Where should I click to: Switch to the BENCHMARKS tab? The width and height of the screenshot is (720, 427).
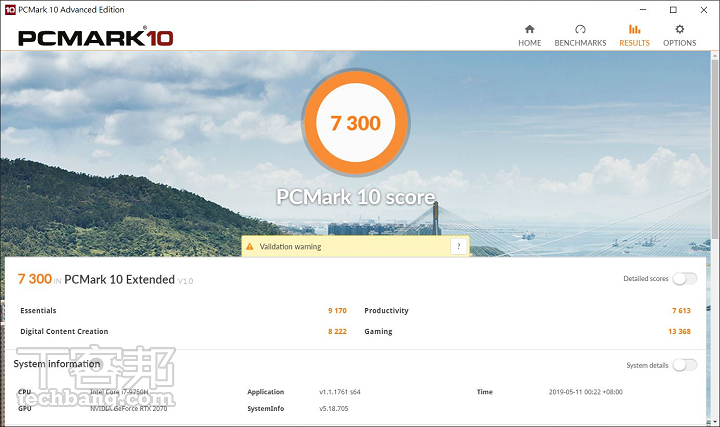[x=580, y=36]
